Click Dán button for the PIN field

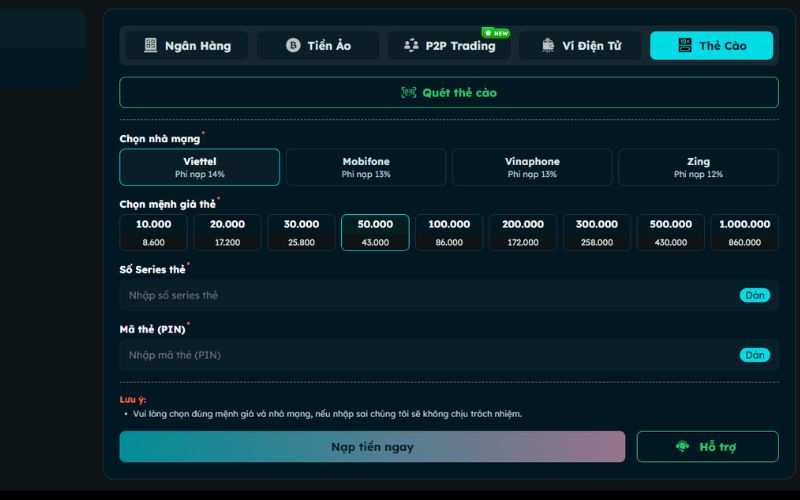pos(755,355)
